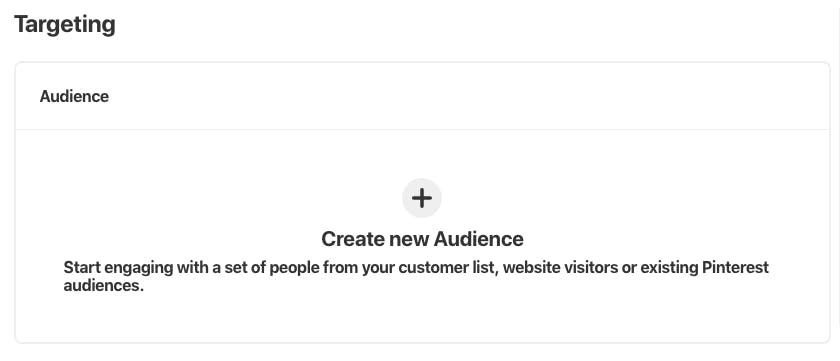Image resolution: width=840 pixels, height=361 pixels.
Task: Click the Audience section header label
Action: click(74, 96)
